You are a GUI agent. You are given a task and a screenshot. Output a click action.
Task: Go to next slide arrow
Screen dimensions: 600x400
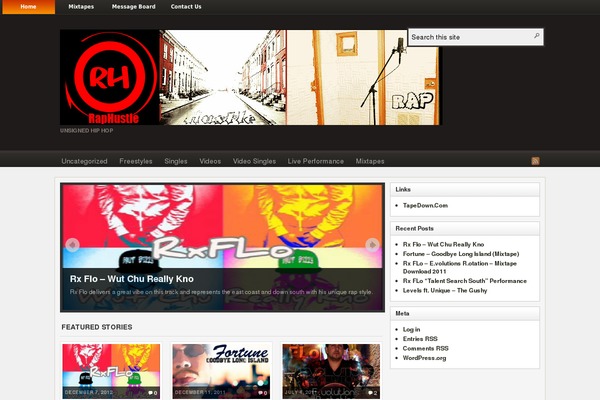coord(372,245)
